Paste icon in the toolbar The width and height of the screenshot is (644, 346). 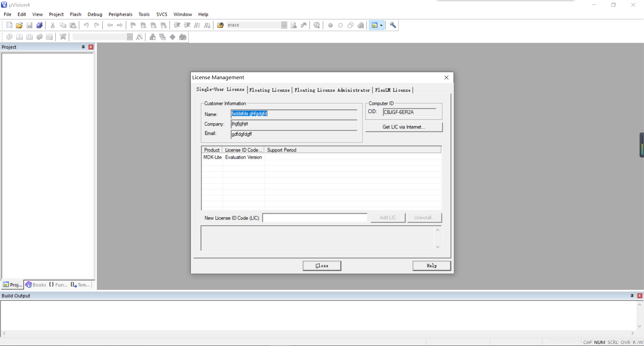click(73, 25)
